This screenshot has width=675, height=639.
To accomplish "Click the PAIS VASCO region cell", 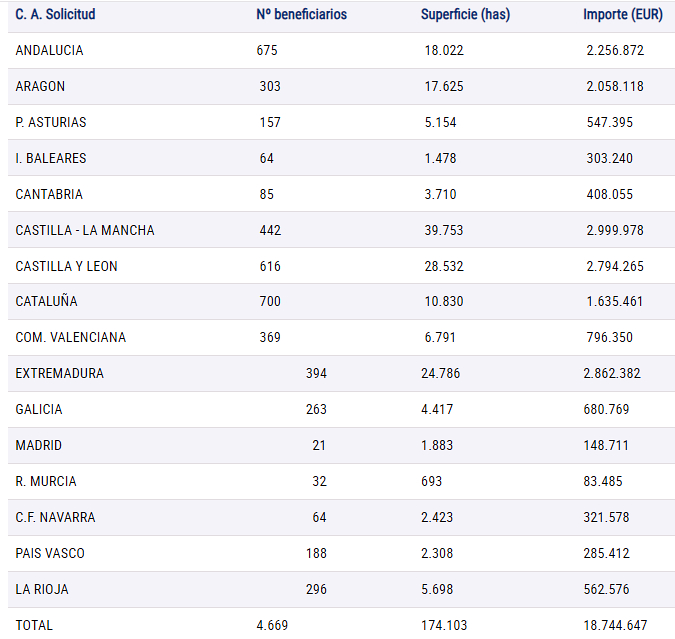I will coord(50,553).
